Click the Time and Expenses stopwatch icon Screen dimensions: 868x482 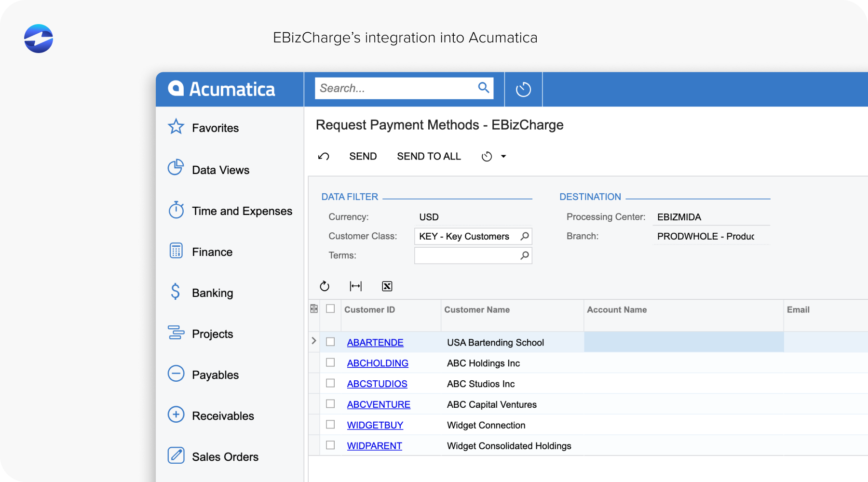pos(176,210)
